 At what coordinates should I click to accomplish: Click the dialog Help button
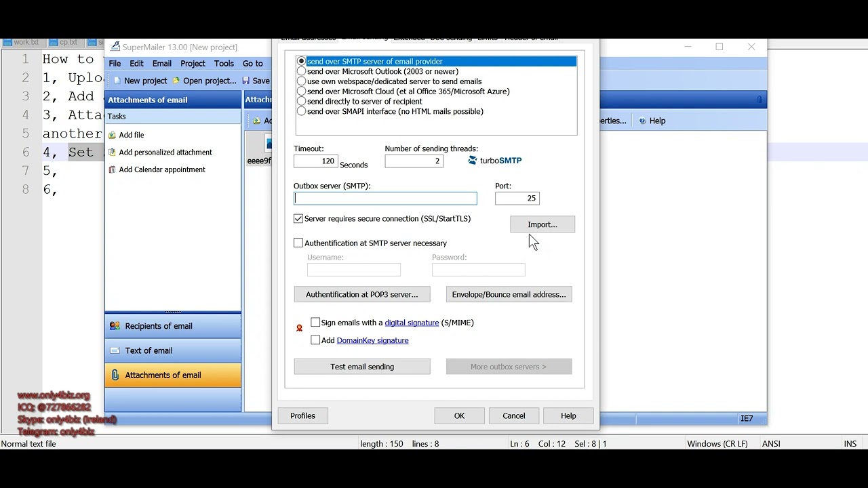[568, 415]
